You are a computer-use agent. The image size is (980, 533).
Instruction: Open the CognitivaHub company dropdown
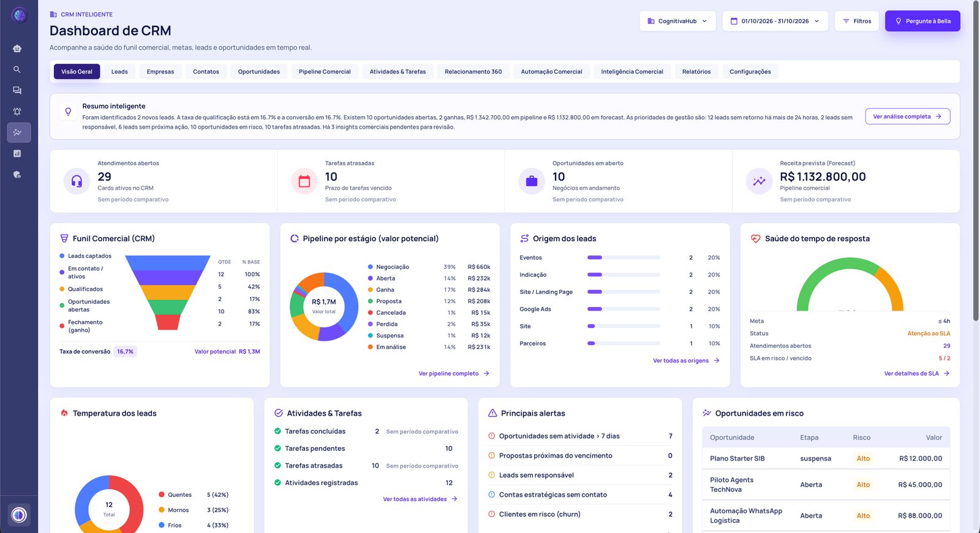point(677,21)
